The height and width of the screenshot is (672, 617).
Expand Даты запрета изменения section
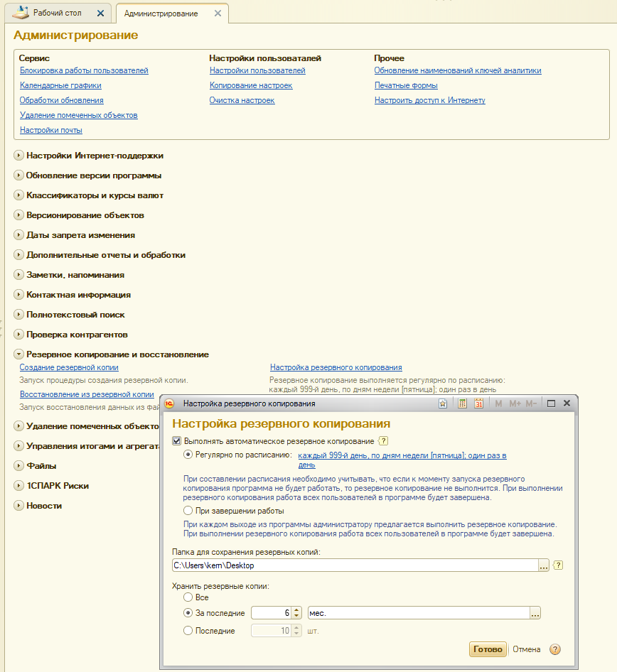coord(18,235)
